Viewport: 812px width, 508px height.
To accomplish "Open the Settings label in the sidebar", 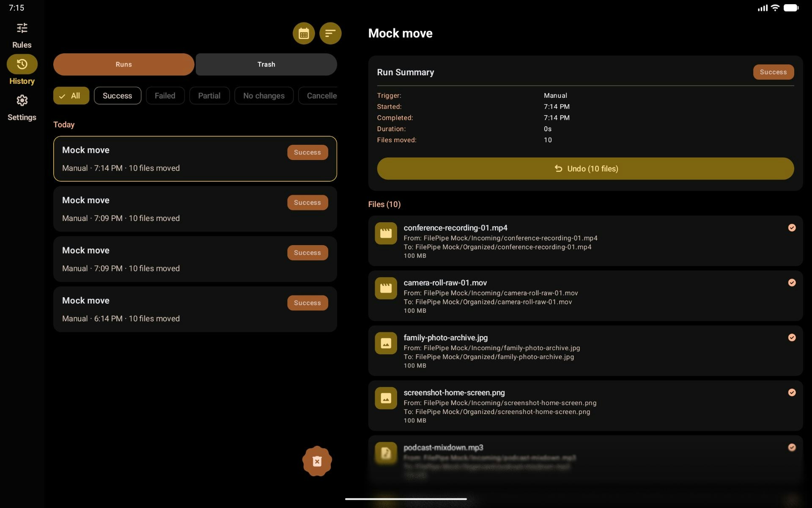I will tap(22, 117).
